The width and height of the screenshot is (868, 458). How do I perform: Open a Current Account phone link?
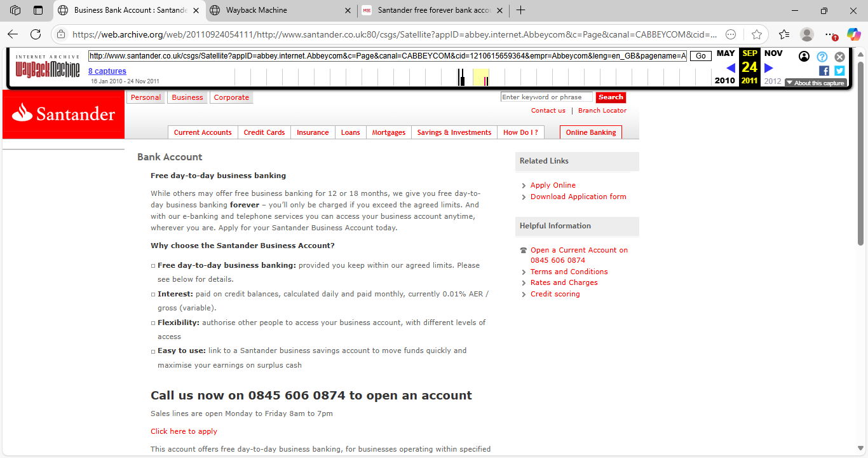[579, 255]
